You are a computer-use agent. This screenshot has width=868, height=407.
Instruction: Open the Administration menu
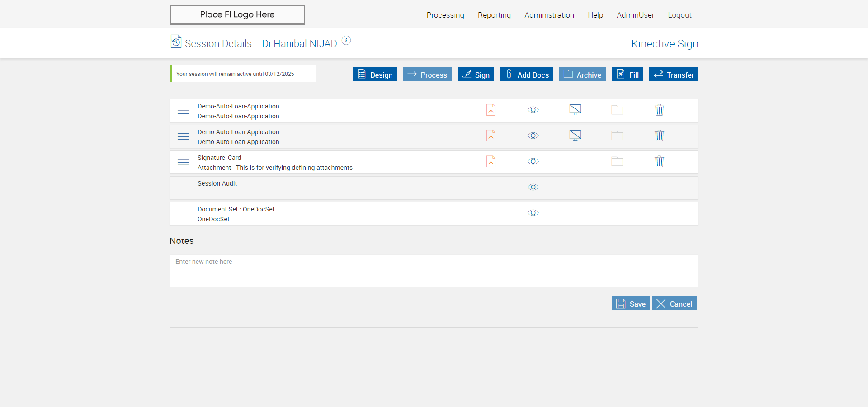549,15
